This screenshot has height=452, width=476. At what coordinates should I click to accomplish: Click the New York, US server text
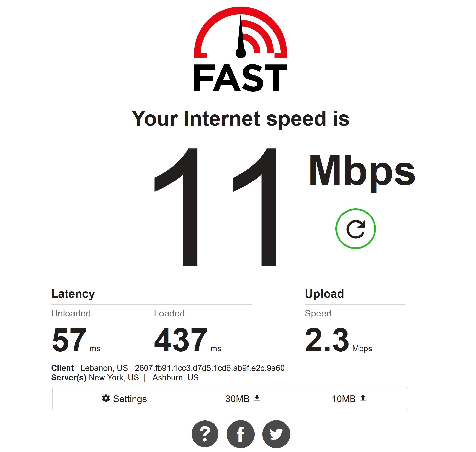point(114,378)
